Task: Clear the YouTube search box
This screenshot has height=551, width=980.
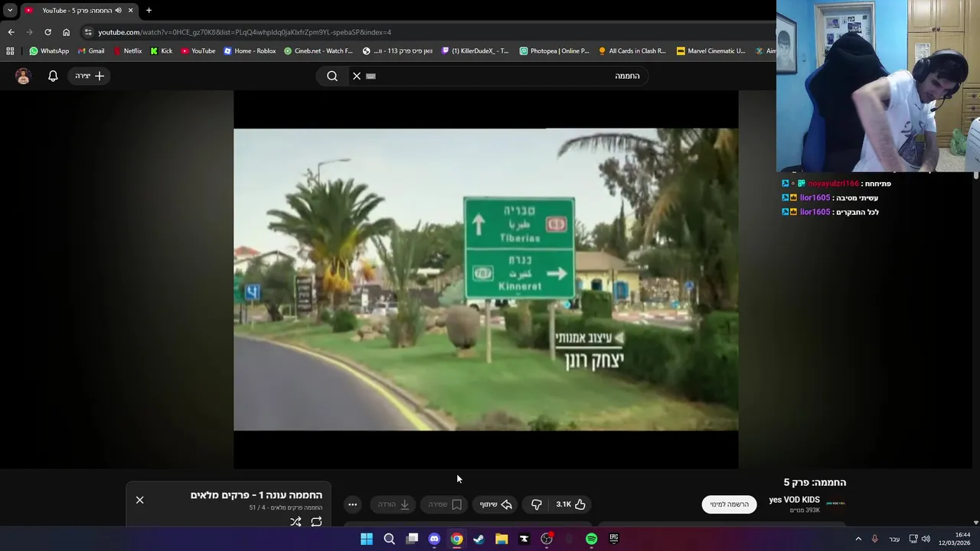Action: click(356, 76)
